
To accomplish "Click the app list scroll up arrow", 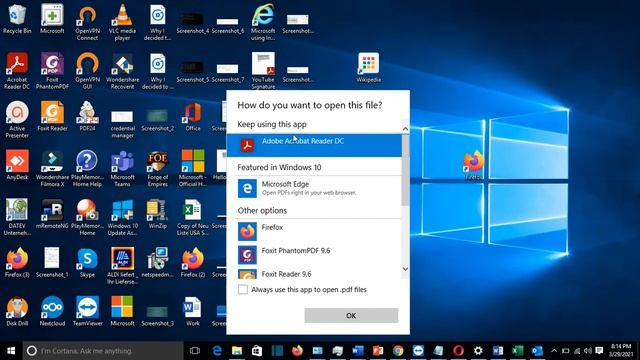I will point(405,129).
